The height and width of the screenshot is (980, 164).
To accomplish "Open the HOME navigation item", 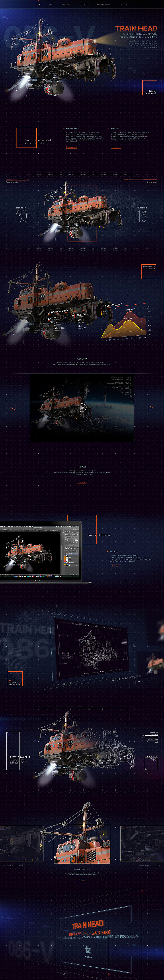I will coord(38,5).
